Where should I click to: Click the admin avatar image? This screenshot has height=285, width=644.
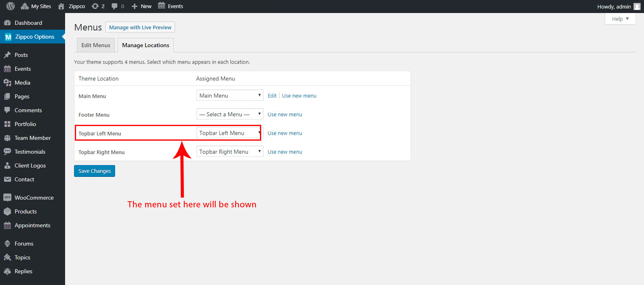637,7
